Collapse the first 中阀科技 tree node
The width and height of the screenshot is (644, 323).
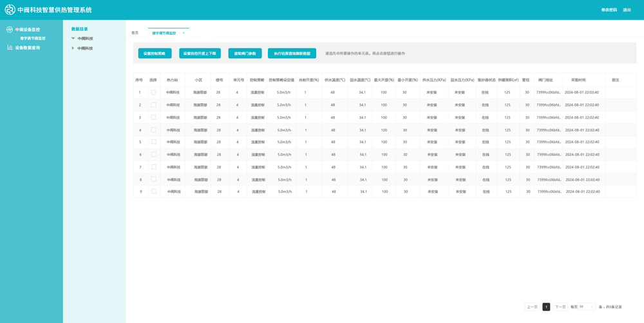coord(73,39)
